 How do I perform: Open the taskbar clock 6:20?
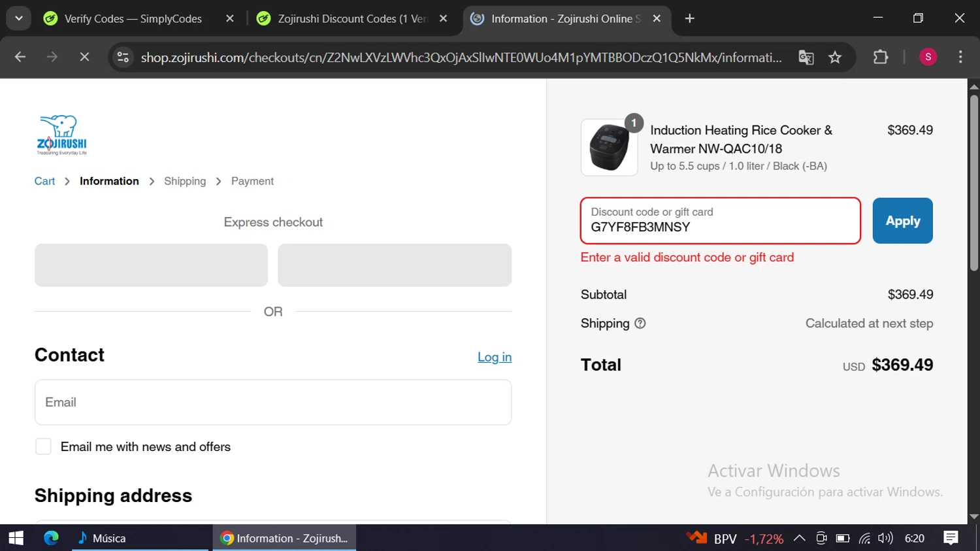[x=915, y=538]
